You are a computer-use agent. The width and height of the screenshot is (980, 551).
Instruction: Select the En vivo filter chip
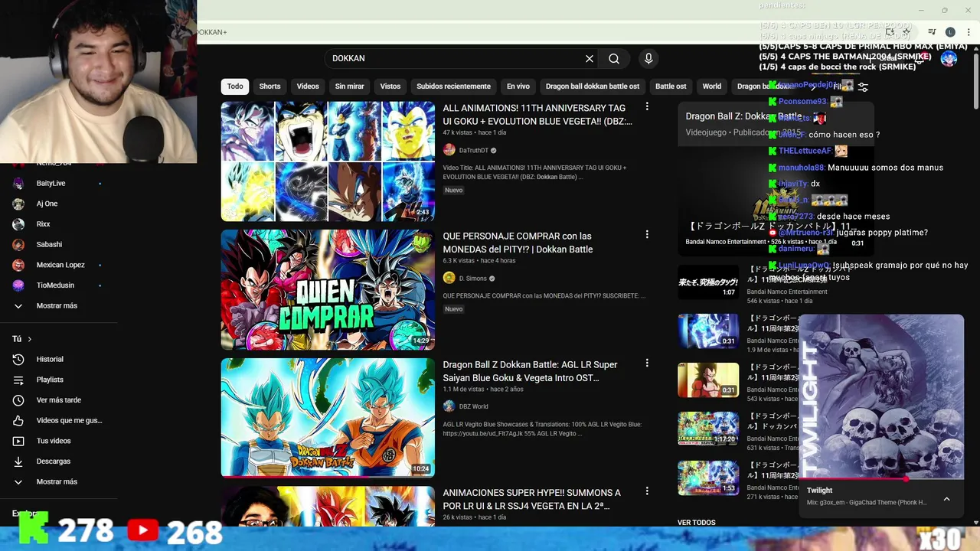518,86
